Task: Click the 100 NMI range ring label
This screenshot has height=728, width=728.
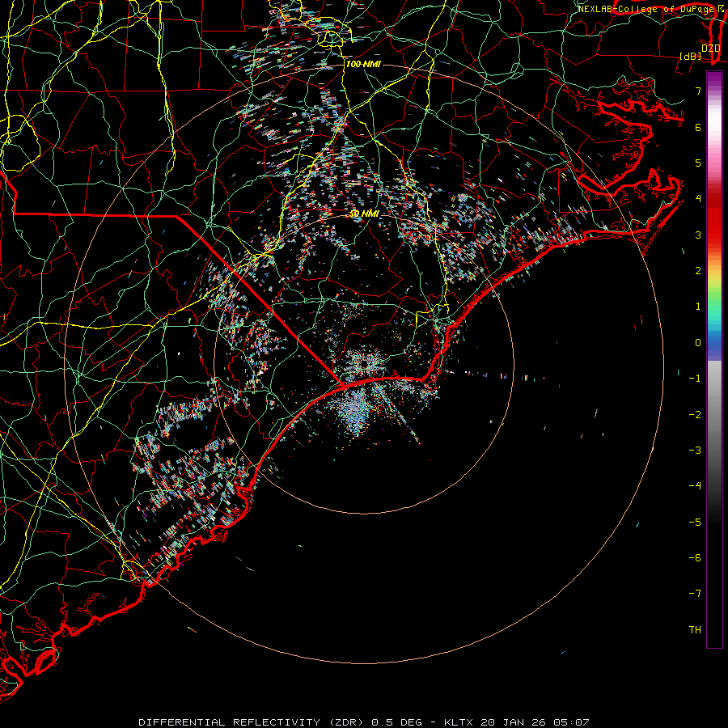Action: click(363, 64)
